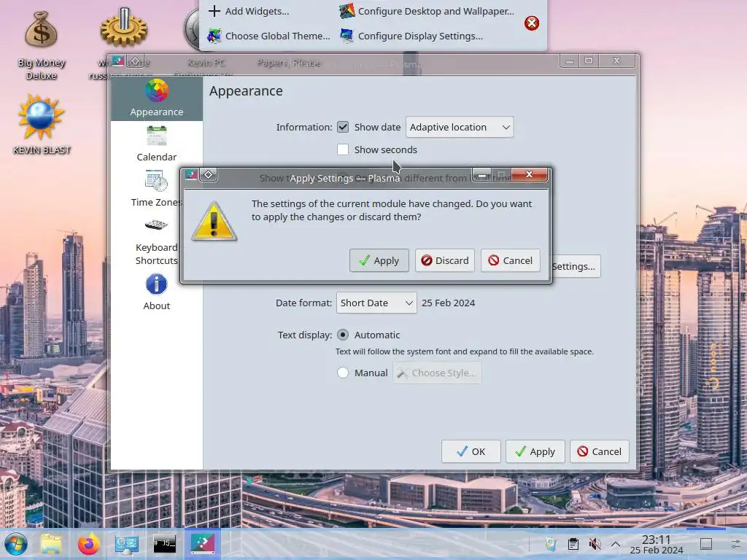Open the system settings icon in the taskbar
Screen dimensions: 747x560
127,544
